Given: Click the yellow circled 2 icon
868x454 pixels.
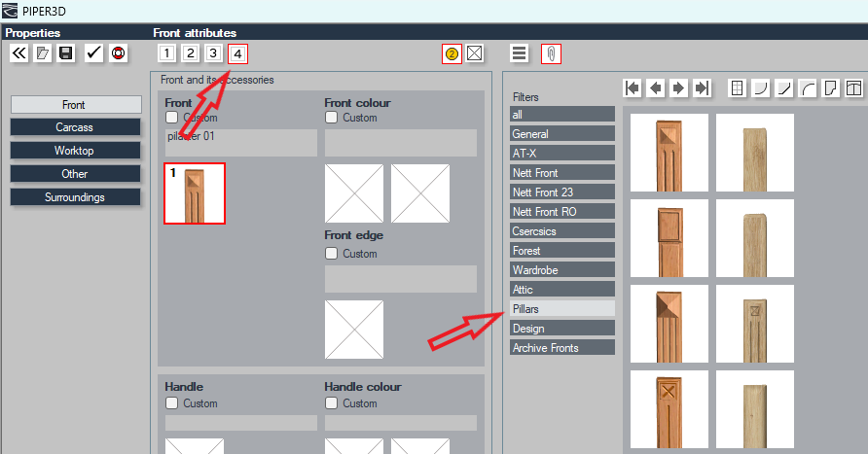Looking at the screenshot, I should [452, 53].
